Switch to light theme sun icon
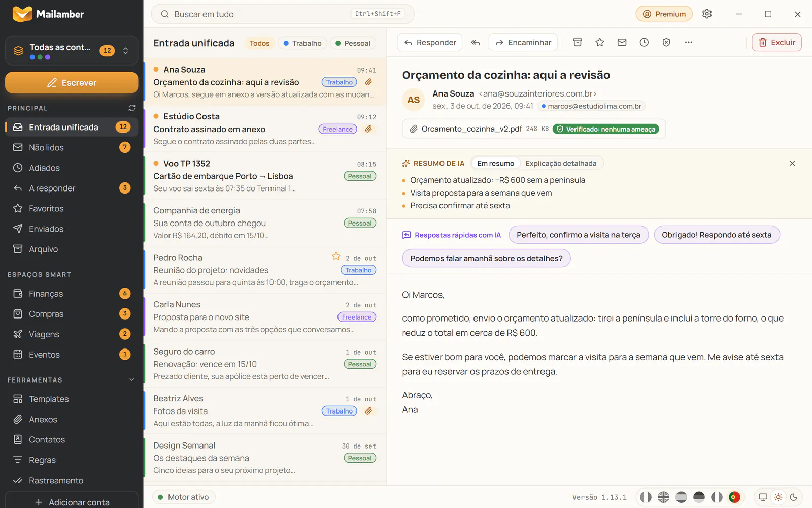 779,497
